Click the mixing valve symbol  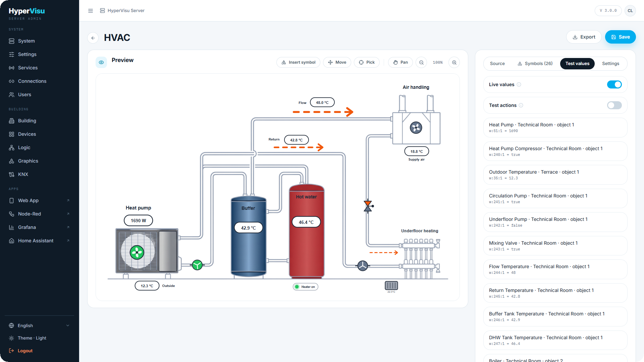pyautogui.click(x=368, y=206)
